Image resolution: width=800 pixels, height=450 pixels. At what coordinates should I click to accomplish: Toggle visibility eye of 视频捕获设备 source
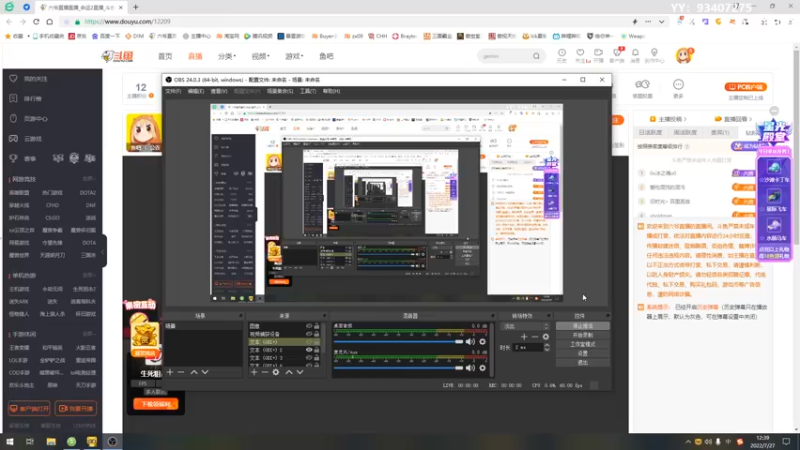click(x=309, y=334)
